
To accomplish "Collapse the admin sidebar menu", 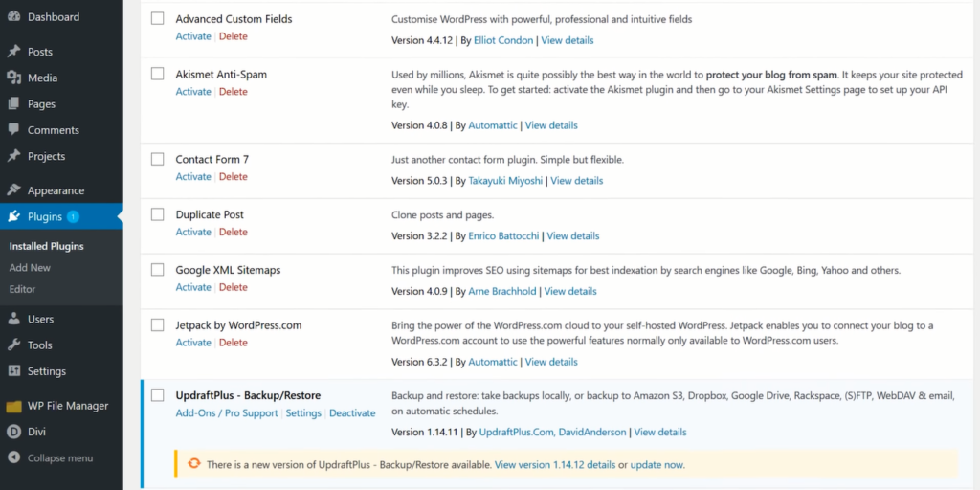I will pos(59,457).
